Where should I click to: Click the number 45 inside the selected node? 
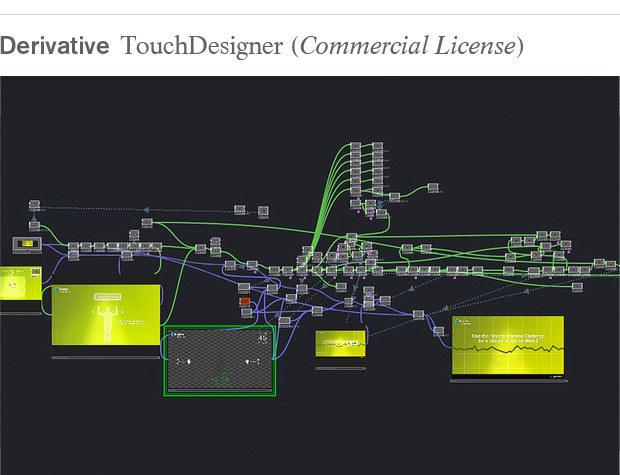(x=262, y=337)
